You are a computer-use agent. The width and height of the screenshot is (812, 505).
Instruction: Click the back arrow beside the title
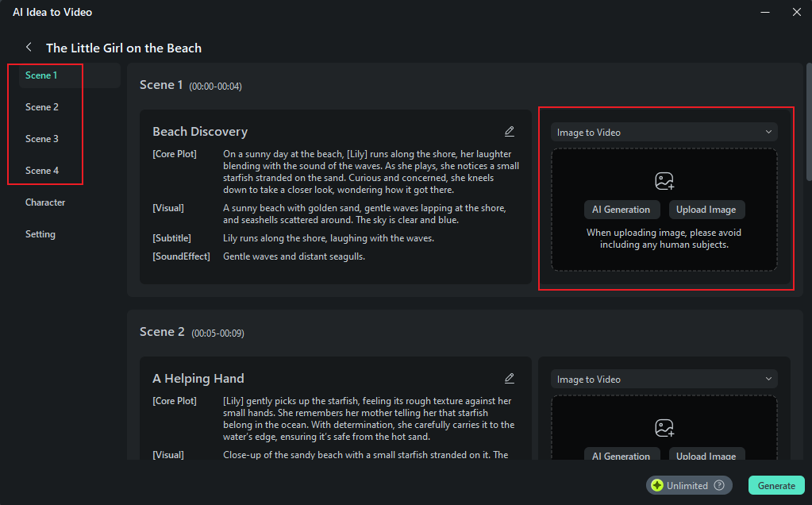click(x=29, y=48)
